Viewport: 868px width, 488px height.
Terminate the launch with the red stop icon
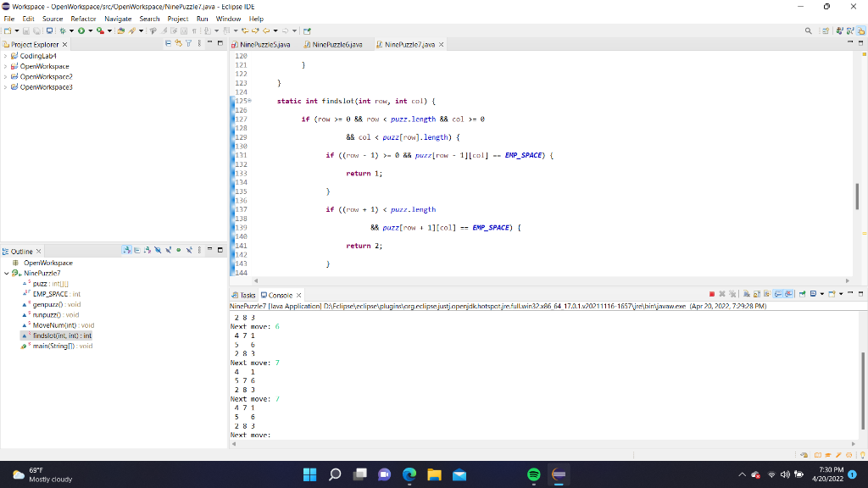(x=712, y=292)
